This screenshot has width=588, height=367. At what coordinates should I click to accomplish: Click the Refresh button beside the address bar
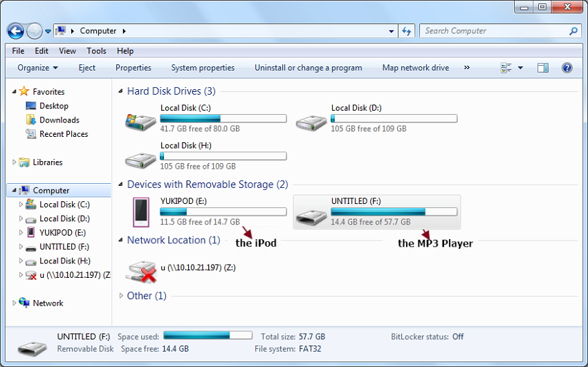tap(407, 31)
